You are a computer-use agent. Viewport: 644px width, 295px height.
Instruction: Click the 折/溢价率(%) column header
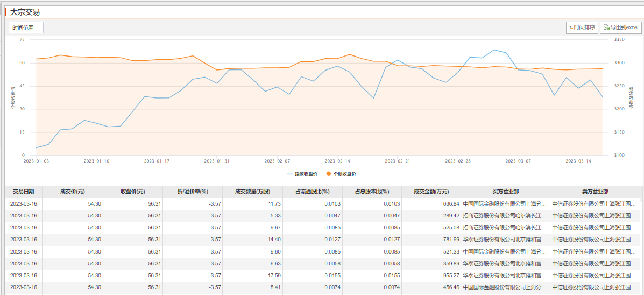click(x=193, y=192)
